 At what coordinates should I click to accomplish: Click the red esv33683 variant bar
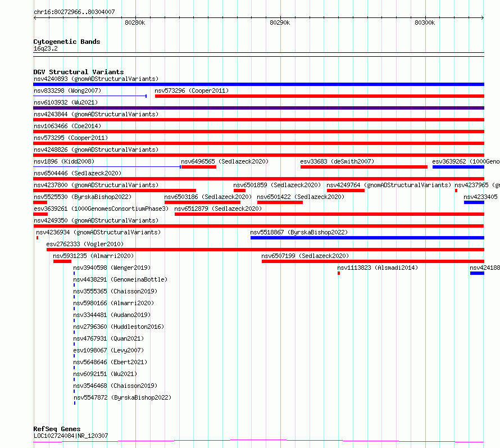click(x=364, y=167)
